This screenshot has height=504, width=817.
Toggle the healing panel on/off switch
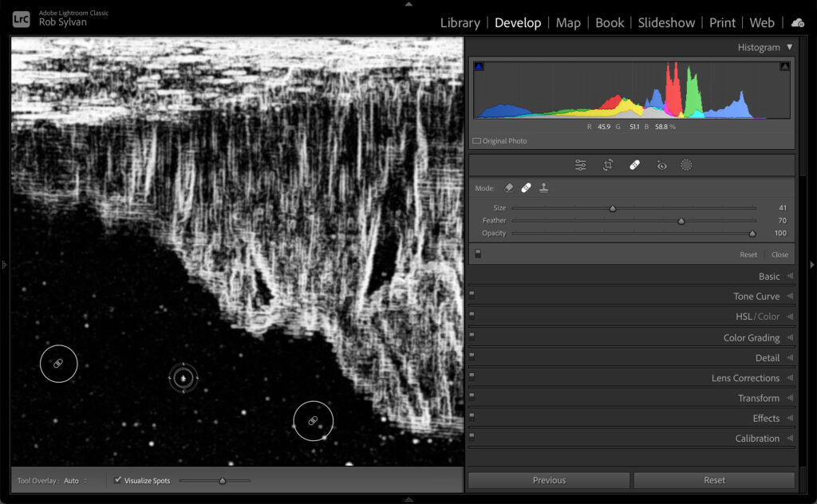coord(478,254)
